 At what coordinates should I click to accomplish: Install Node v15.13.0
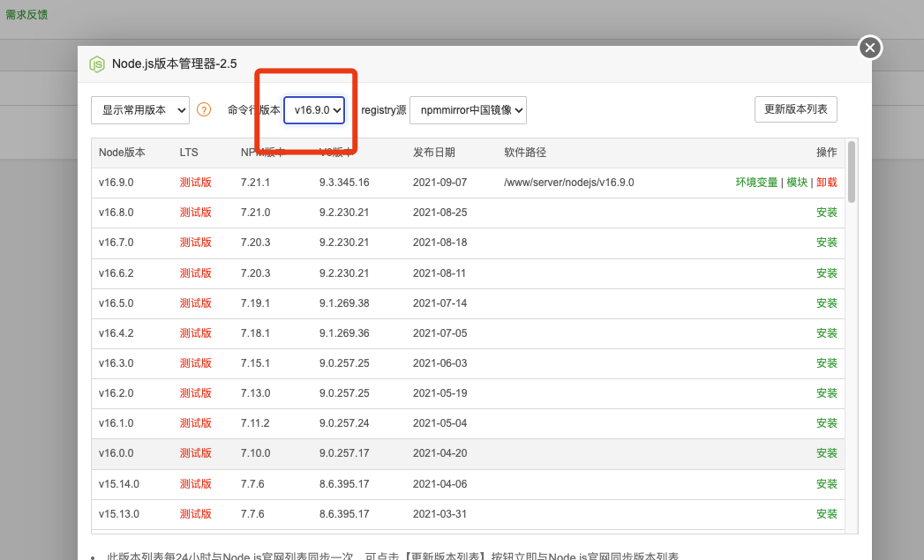pos(827,514)
